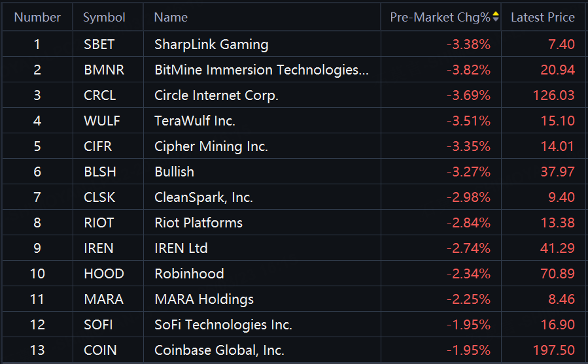Open the CleanSpark, Inc. row
The width and height of the screenshot is (588, 364).
(203, 197)
